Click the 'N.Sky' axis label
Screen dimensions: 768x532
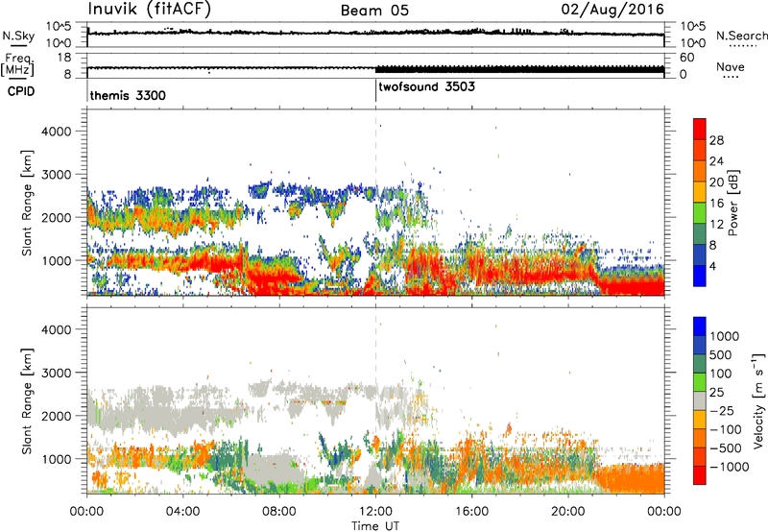click(18, 36)
